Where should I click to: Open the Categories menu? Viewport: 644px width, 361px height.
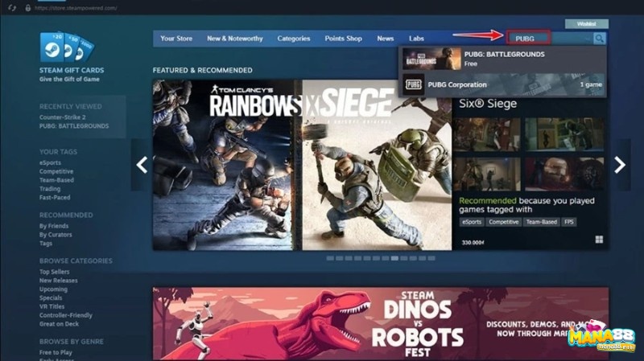294,39
